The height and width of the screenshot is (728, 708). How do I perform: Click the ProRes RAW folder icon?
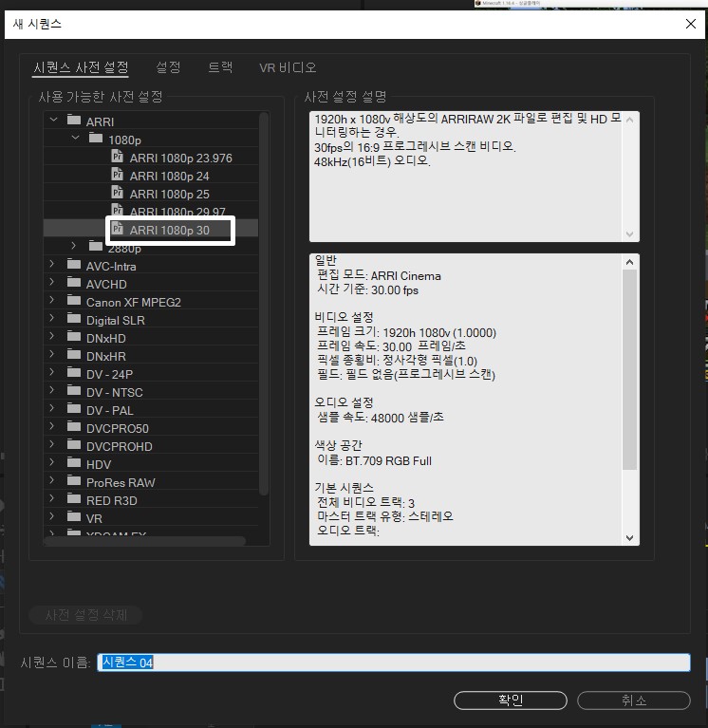[x=74, y=481]
